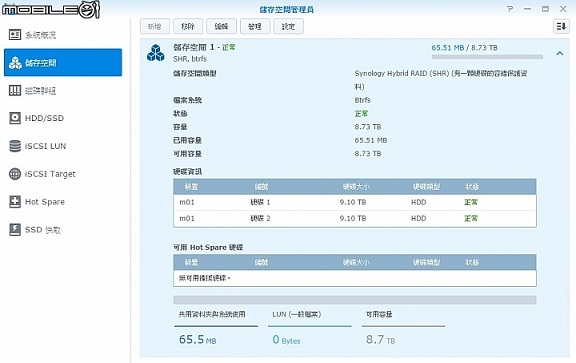Select the 硬碟 1 cell in the table
Screen dimensions: 576x363
260,202
